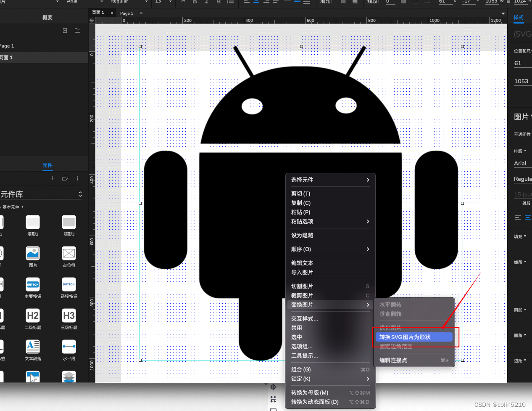Close the Page 1 tab
The width and height of the screenshot is (532, 411).
point(141,13)
